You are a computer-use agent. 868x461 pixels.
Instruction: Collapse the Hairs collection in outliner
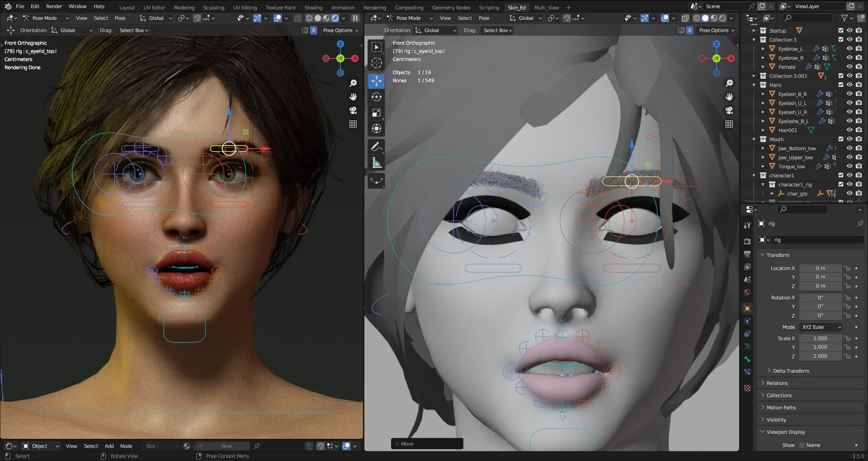click(754, 85)
